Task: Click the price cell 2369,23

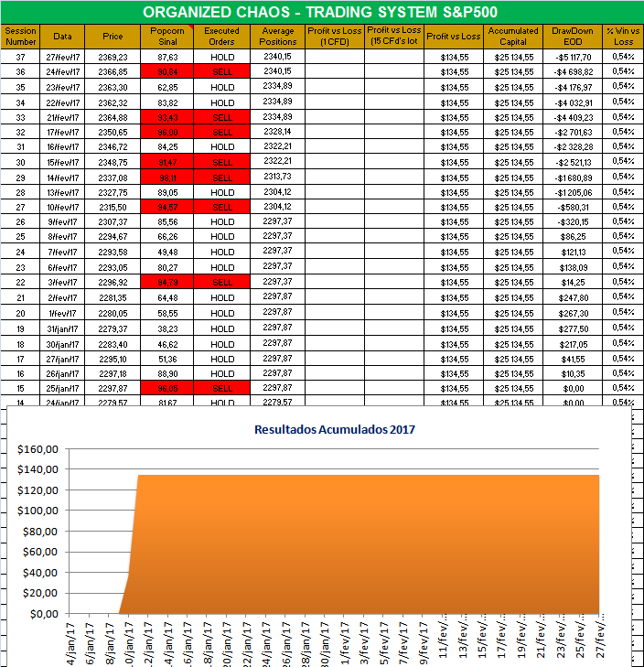Action: (x=113, y=57)
